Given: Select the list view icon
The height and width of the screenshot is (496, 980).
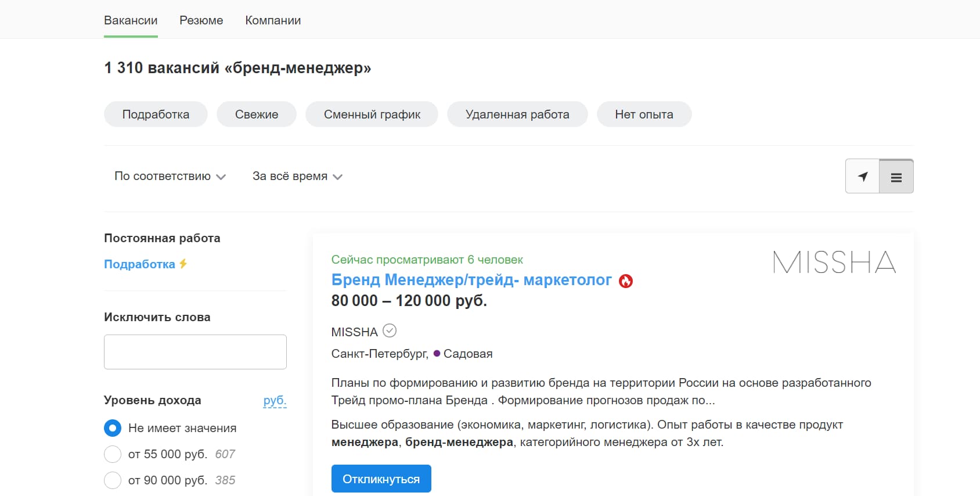Looking at the screenshot, I should (896, 176).
